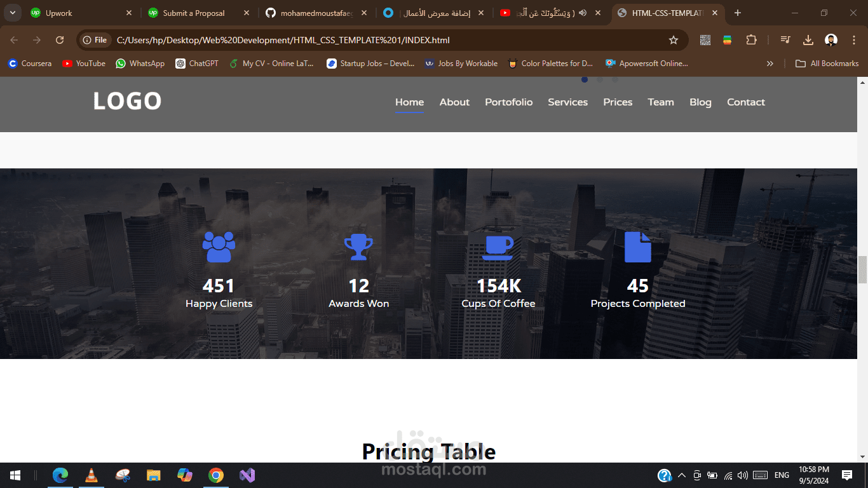Show more bookmarks with the double chevron
The height and width of the screenshot is (488, 868).
click(x=770, y=64)
